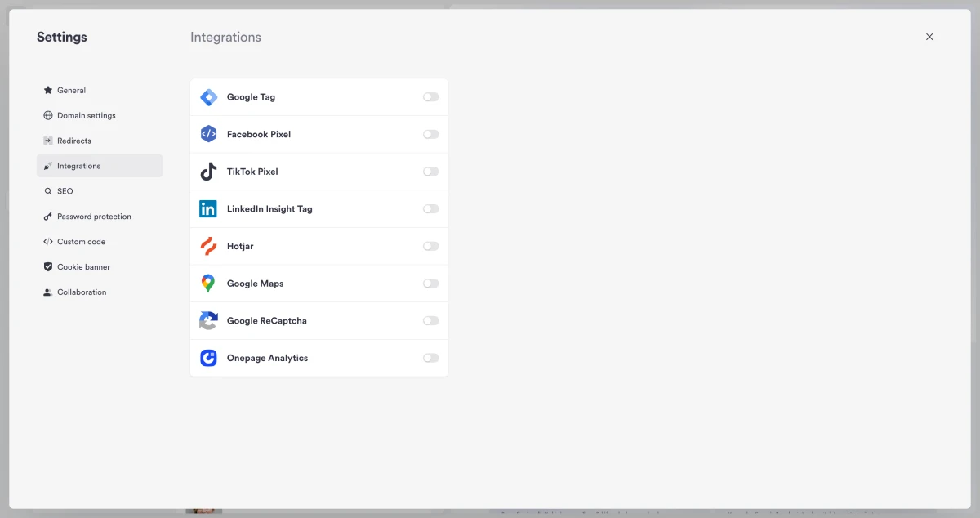Viewport: 980px width, 518px height.
Task: Click the arrow icon beside Redirects
Action: point(48,141)
